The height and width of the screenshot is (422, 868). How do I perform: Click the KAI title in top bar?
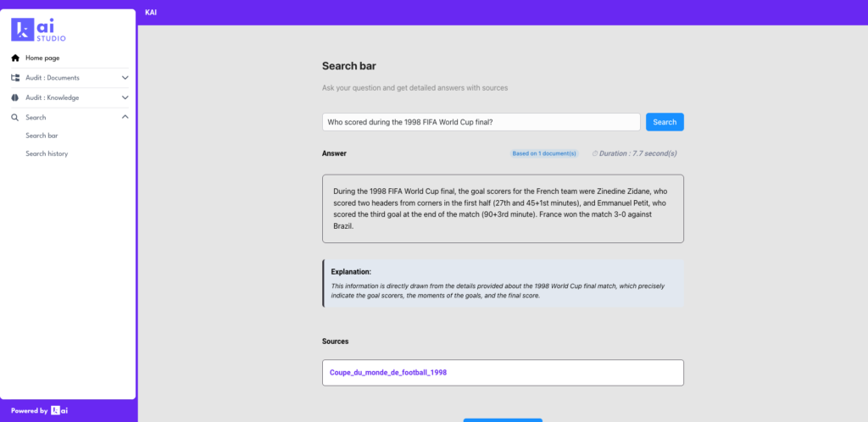click(151, 12)
